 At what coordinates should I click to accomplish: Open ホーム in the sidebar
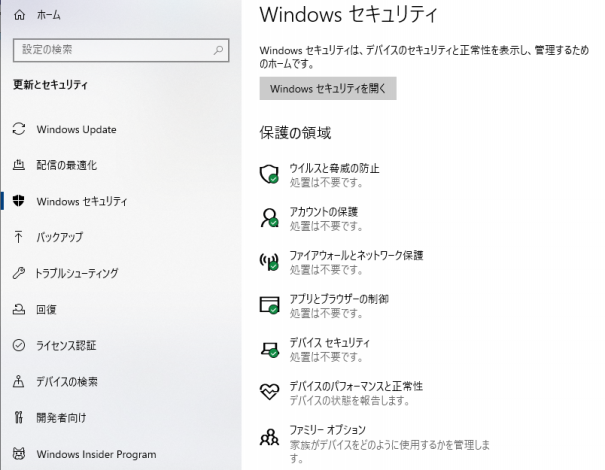click(x=49, y=15)
